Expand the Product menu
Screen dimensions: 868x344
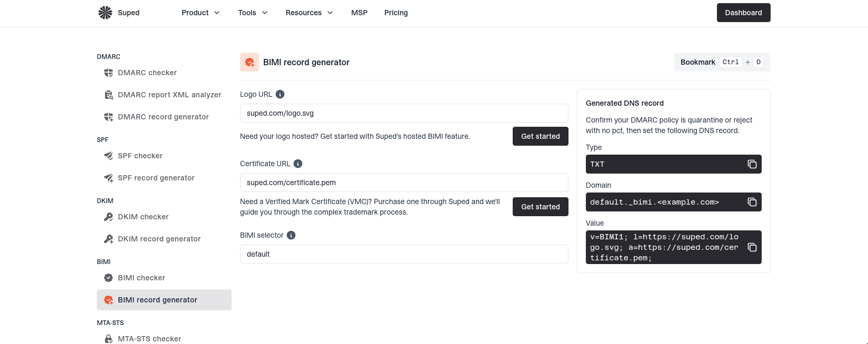(x=201, y=13)
